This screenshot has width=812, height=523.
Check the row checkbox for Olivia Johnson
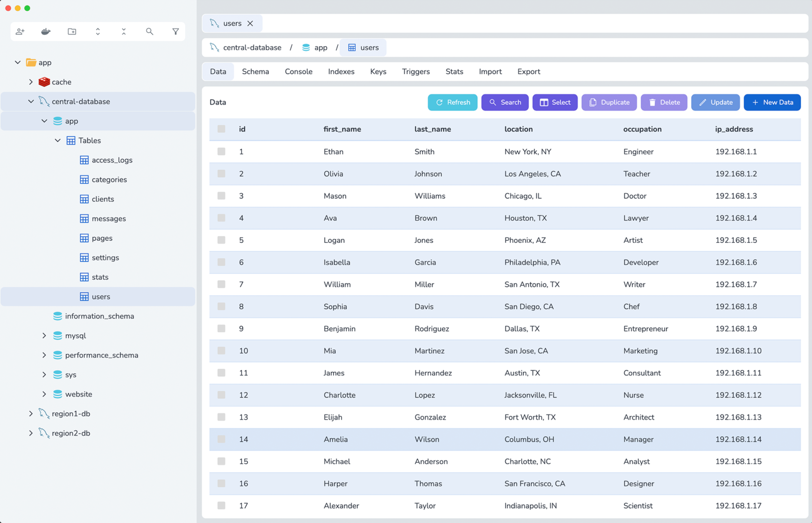pos(221,174)
